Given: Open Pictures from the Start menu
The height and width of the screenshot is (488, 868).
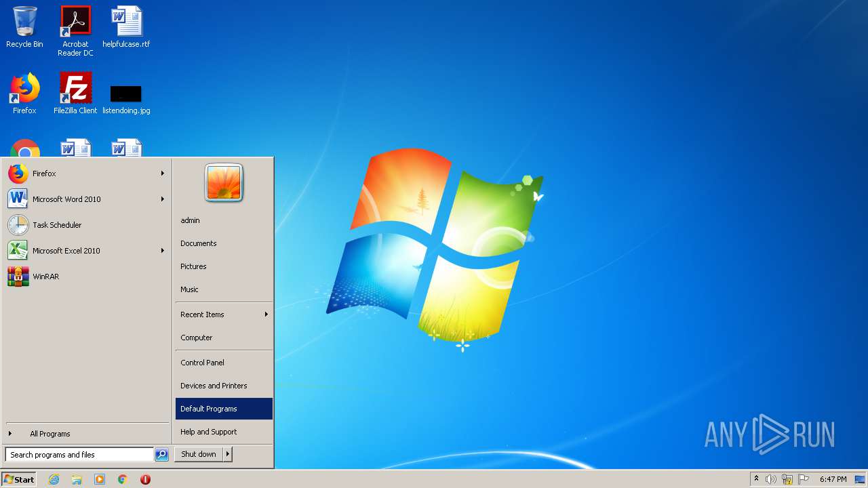Looking at the screenshot, I should point(224,266).
